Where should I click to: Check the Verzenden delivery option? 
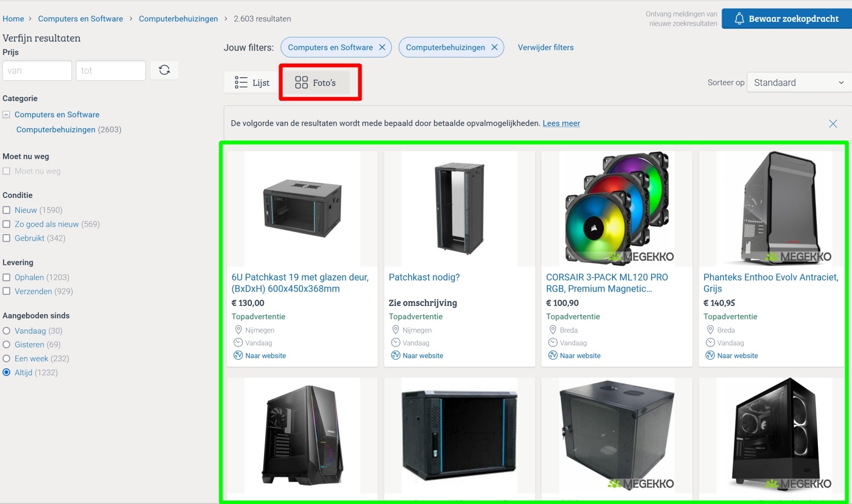pyautogui.click(x=6, y=291)
